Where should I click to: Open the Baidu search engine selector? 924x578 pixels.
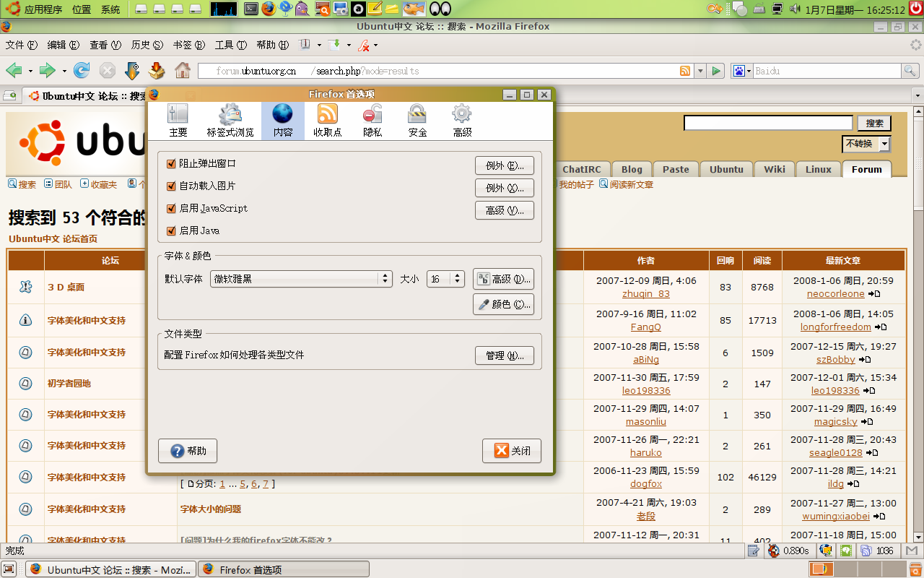pos(742,71)
